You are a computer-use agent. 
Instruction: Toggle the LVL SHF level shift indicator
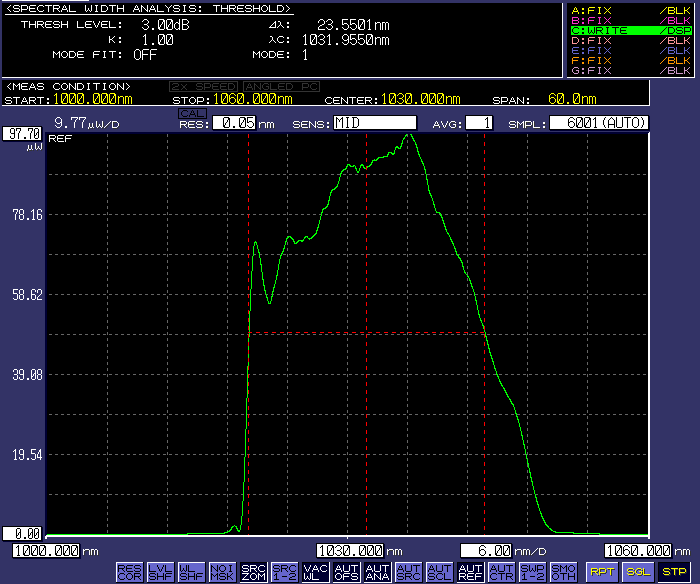coord(160,572)
